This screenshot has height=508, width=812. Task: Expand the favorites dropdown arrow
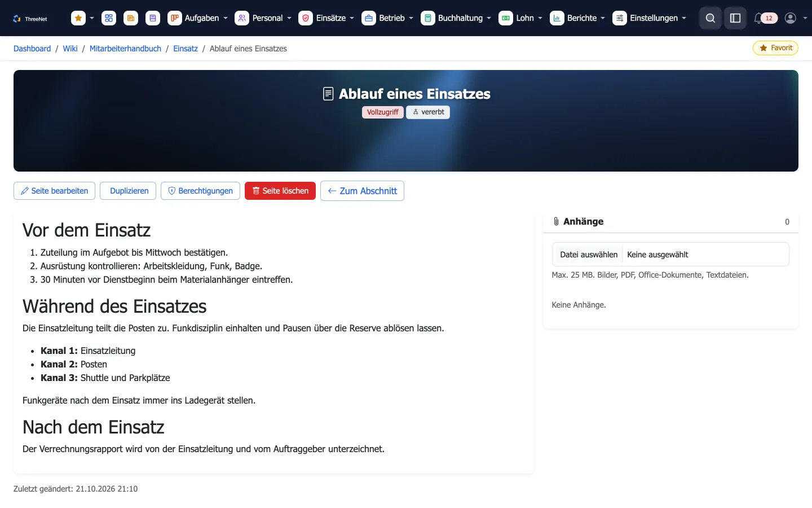[x=92, y=18]
